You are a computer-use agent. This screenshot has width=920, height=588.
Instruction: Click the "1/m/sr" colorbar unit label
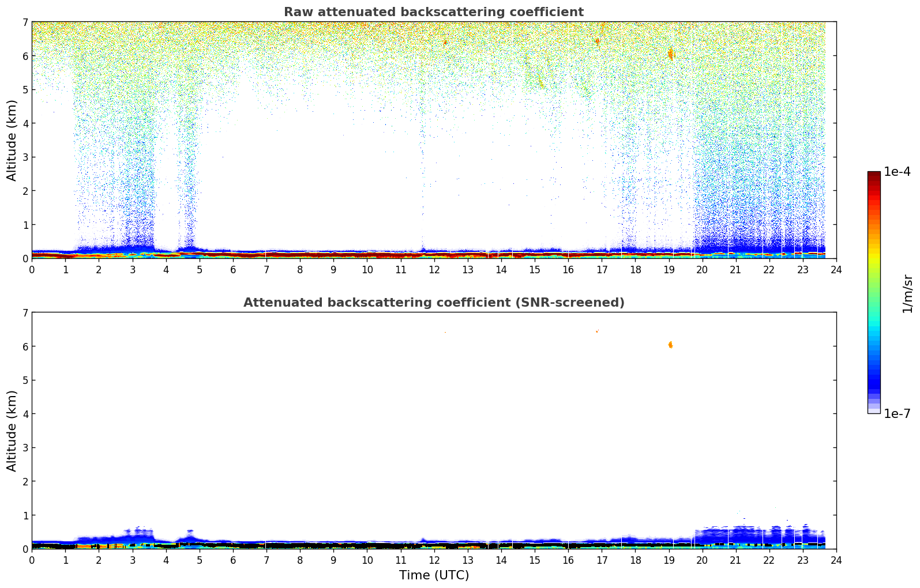click(908, 293)
